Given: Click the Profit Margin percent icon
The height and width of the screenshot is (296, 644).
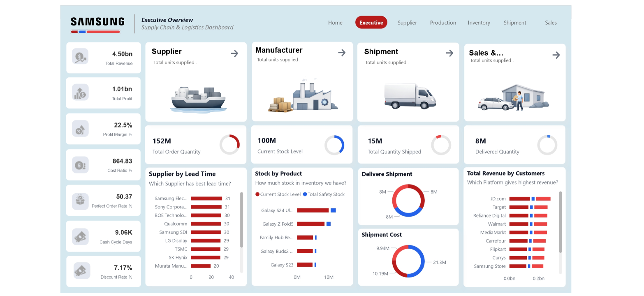Looking at the screenshot, I should pyautogui.click(x=80, y=129).
